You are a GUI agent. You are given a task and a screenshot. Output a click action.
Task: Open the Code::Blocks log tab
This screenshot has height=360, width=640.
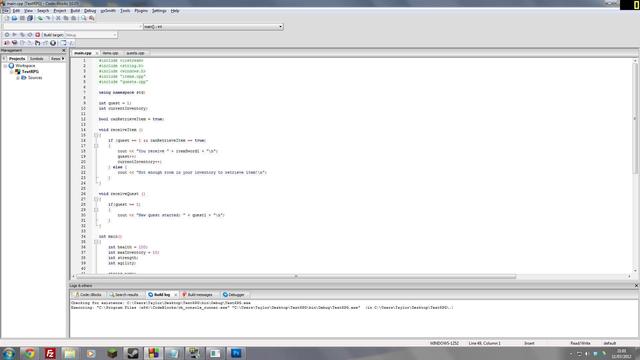coord(90,295)
